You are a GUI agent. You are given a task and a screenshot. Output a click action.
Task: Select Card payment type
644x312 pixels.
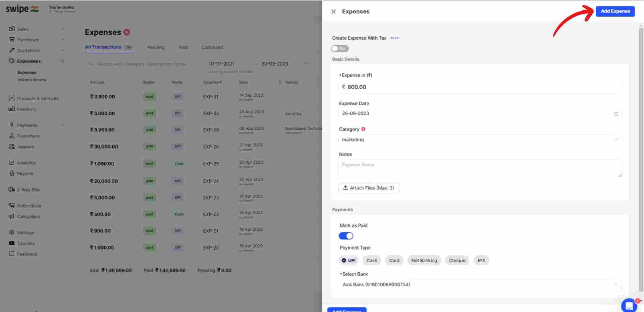[394, 260]
